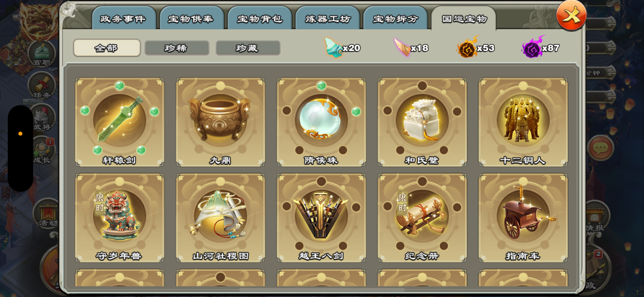Switch filter to 全部
This screenshot has height=297, width=644.
(x=107, y=48)
